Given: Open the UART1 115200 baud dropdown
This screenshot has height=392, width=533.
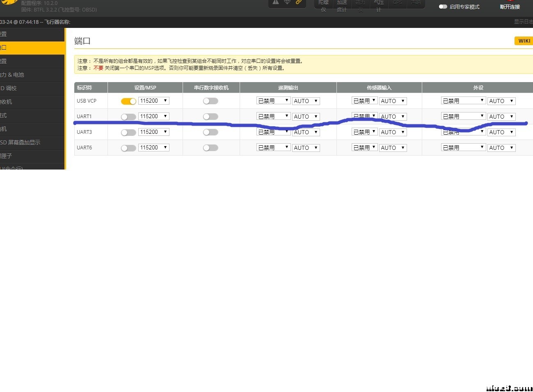Looking at the screenshot, I should (x=154, y=116).
